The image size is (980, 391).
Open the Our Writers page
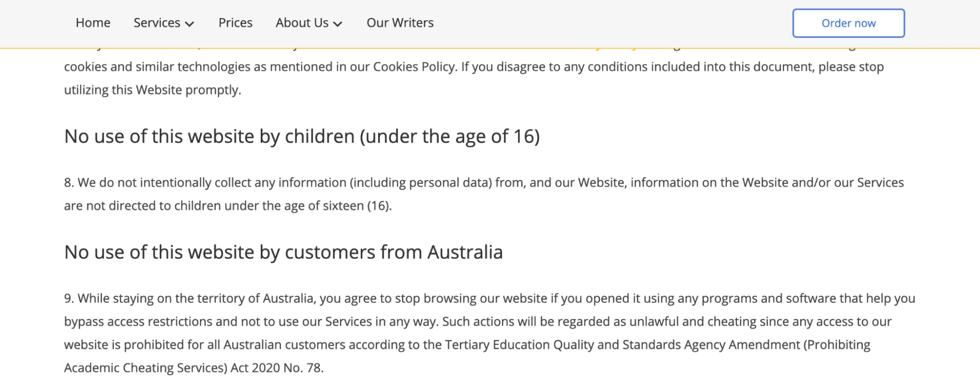click(400, 23)
